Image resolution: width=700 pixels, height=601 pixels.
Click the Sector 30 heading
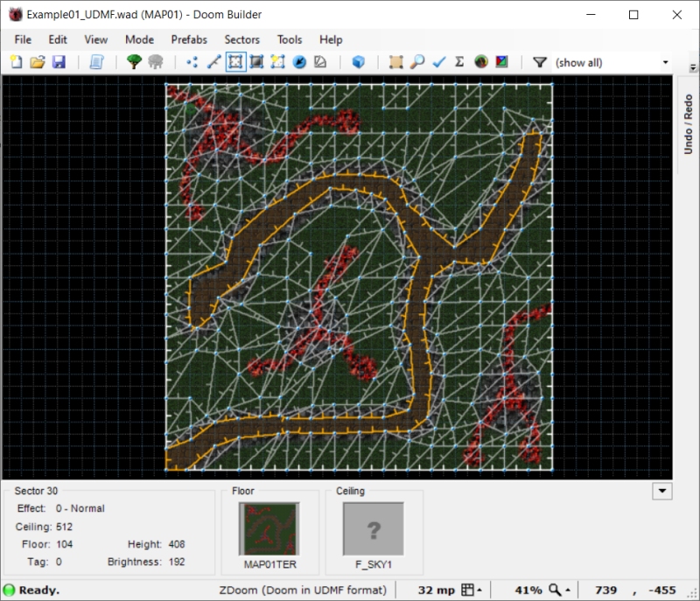pyautogui.click(x=36, y=491)
